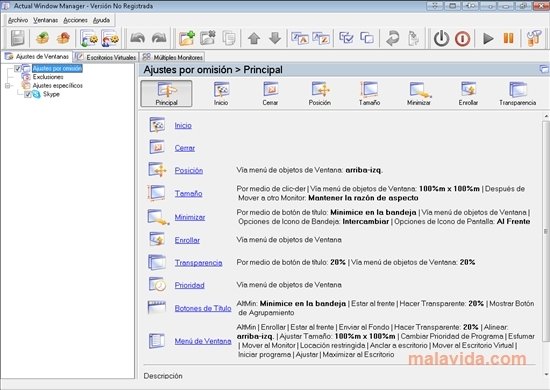Open the Minimizar link

point(190,217)
